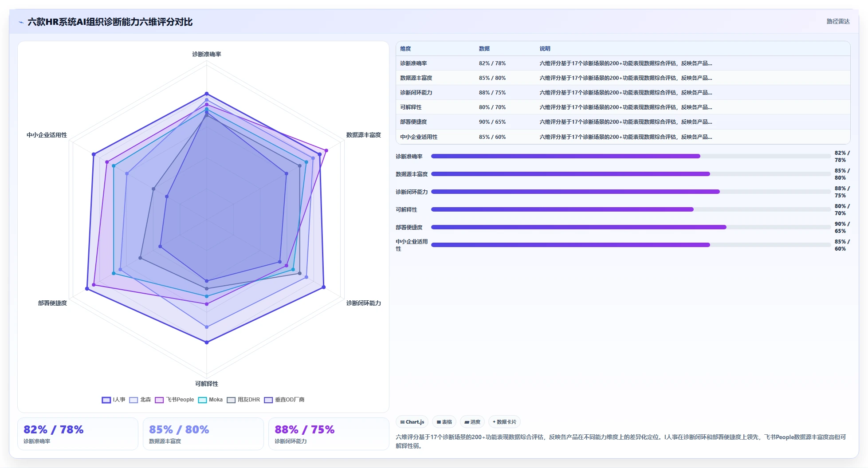Click the 说明 column header

point(545,49)
